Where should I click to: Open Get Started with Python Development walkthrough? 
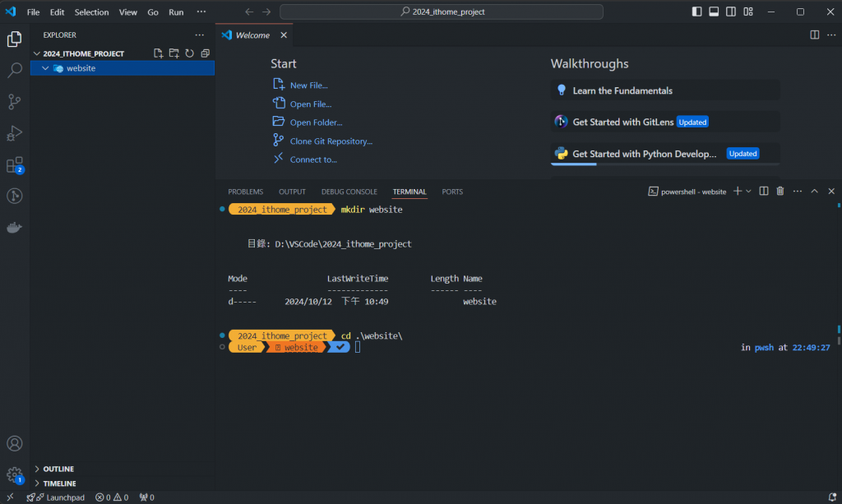(665, 154)
